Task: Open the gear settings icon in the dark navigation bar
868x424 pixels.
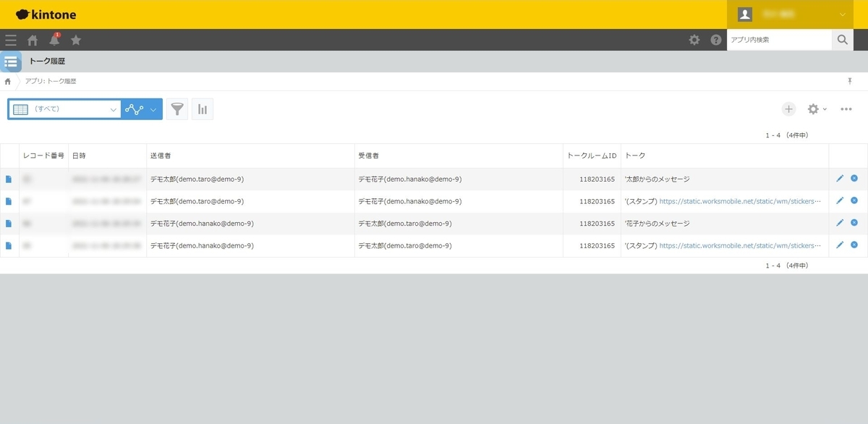Action: click(x=694, y=40)
